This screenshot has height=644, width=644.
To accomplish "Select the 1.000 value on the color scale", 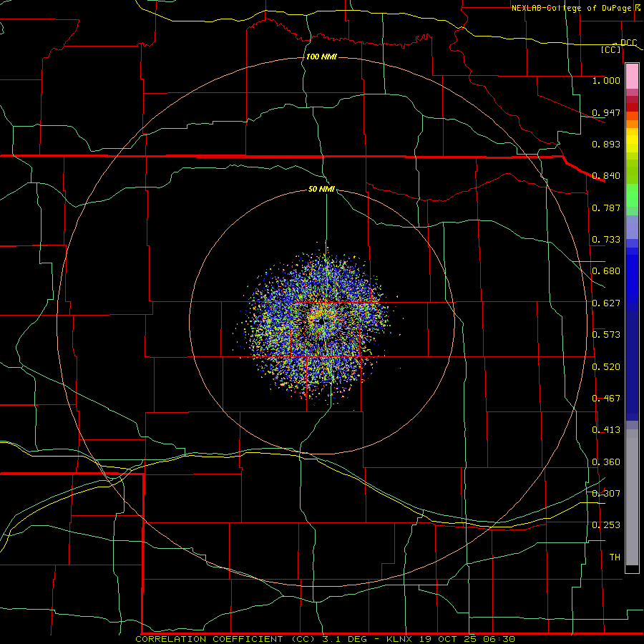I will (x=606, y=81).
